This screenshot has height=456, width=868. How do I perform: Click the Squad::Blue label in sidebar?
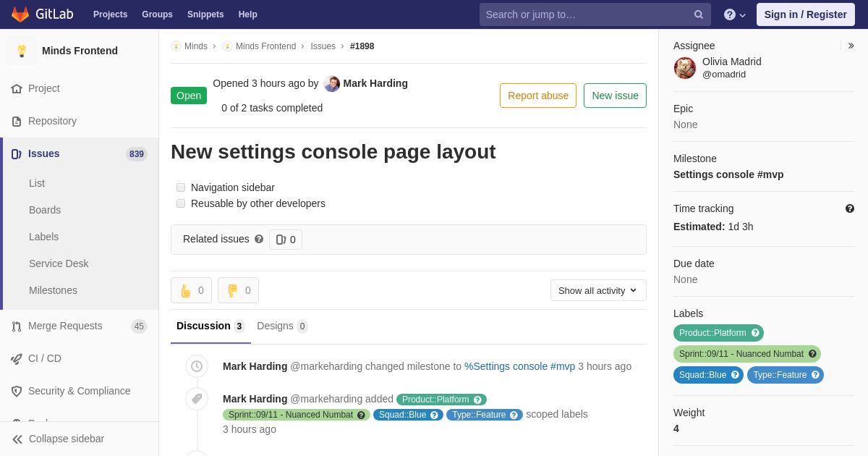(702, 375)
